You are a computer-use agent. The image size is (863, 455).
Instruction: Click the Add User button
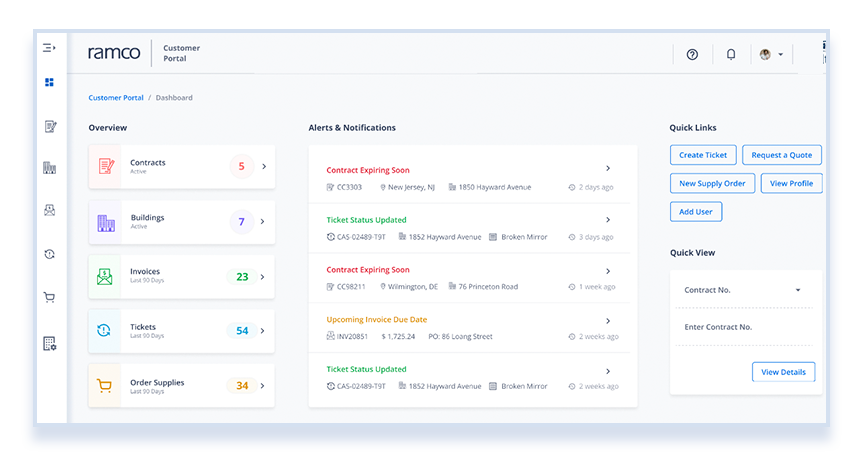point(696,212)
